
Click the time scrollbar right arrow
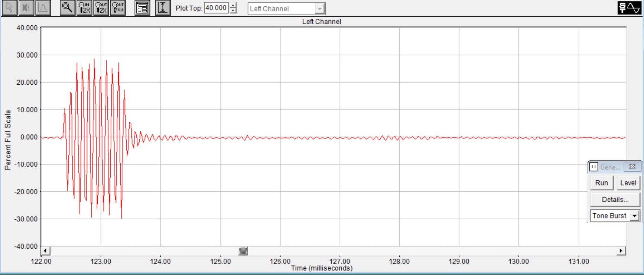[x=621, y=251]
